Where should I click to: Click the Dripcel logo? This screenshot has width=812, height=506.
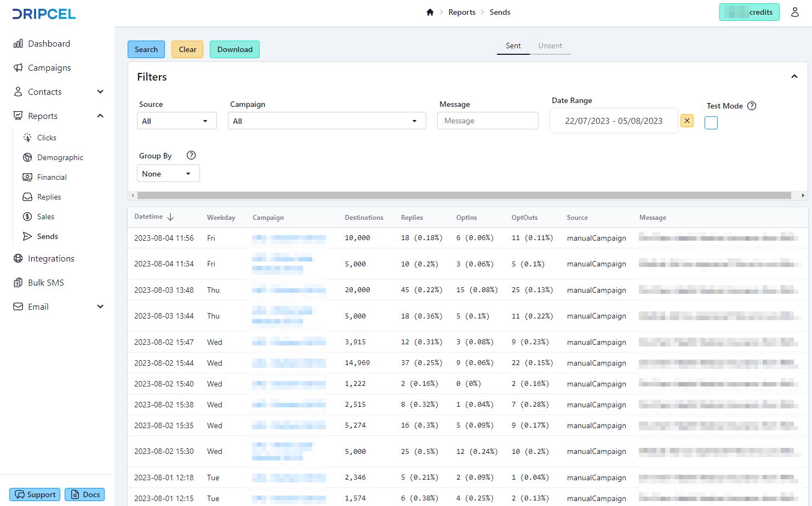click(x=44, y=14)
